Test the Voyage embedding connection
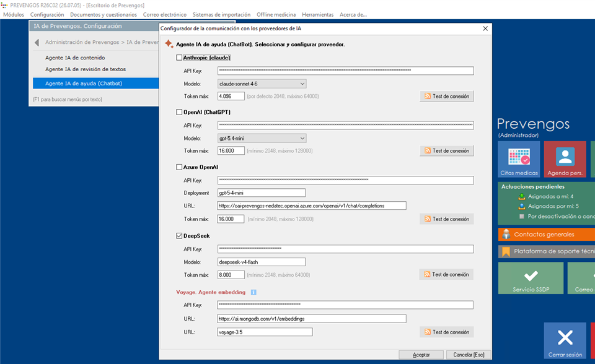The height and width of the screenshot is (364, 595). (x=447, y=332)
